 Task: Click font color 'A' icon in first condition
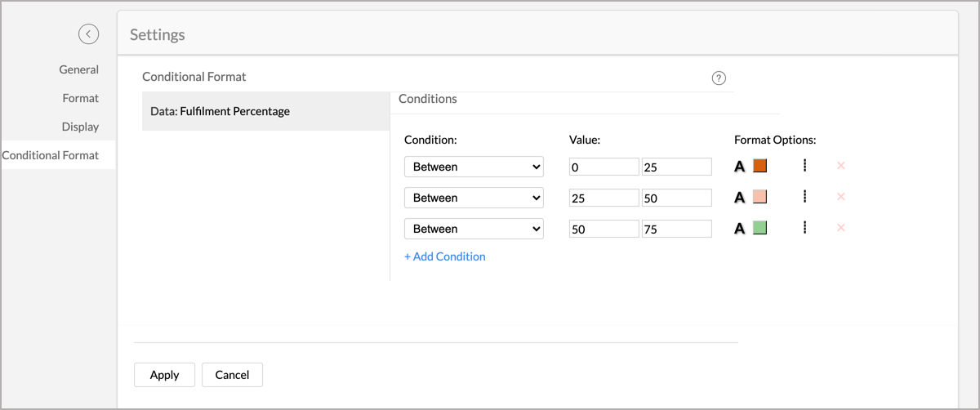click(740, 167)
